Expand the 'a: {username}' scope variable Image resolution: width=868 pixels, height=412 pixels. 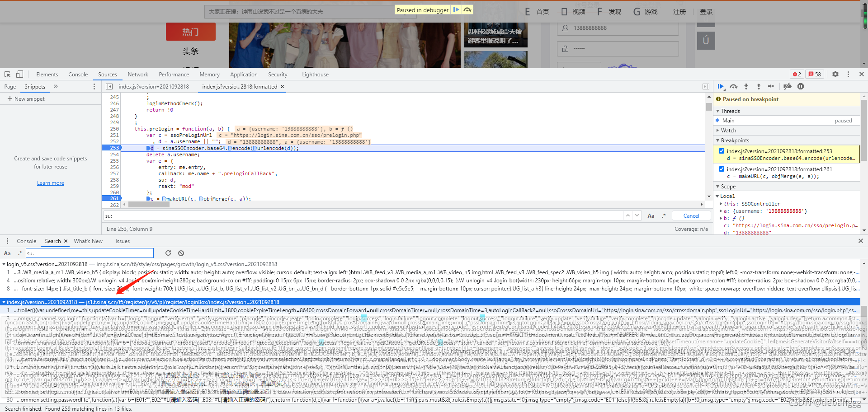(x=721, y=211)
